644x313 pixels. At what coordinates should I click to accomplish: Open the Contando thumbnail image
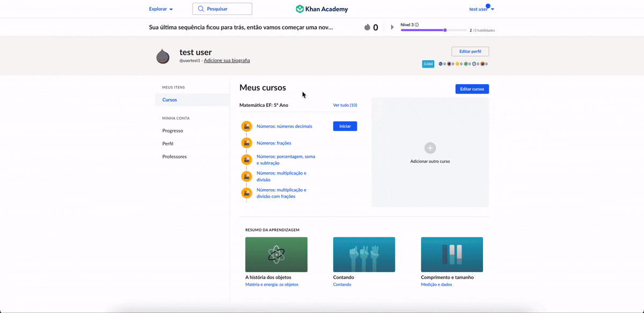click(364, 254)
